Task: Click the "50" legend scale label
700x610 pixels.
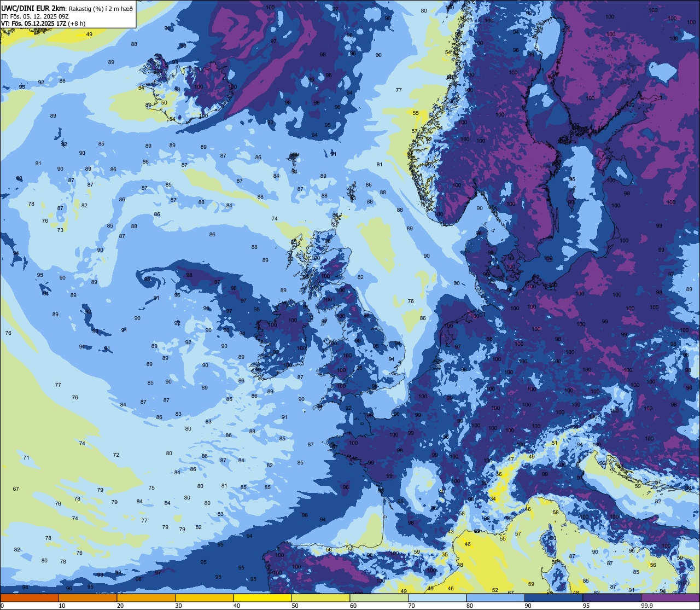Action: click(295, 606)
